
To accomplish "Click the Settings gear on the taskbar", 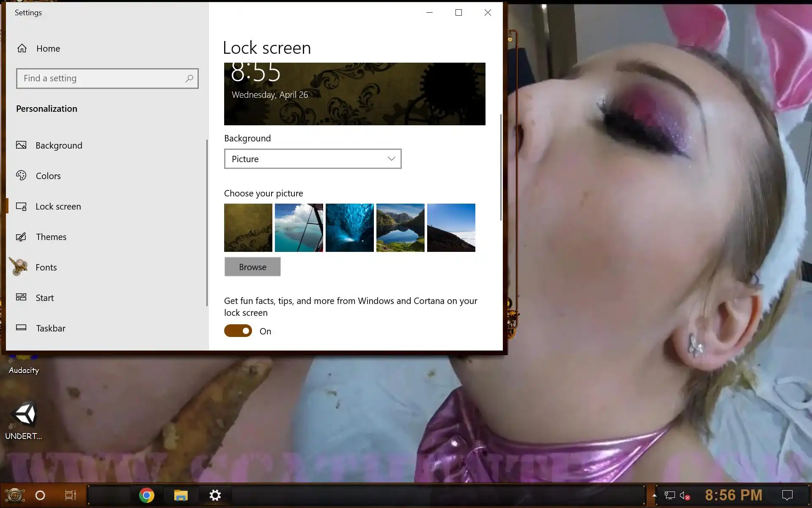I will pyautogui.click(x=215, y=495).
